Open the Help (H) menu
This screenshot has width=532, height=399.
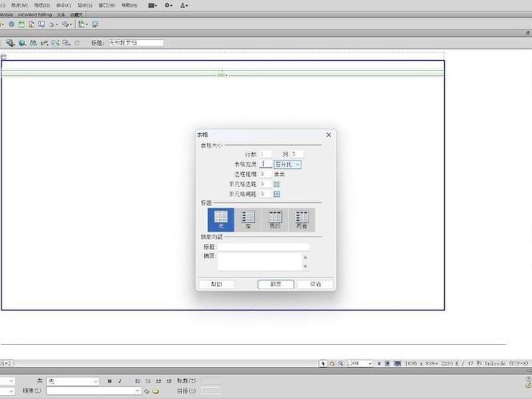pyautogui.click(x=130, y=5)
